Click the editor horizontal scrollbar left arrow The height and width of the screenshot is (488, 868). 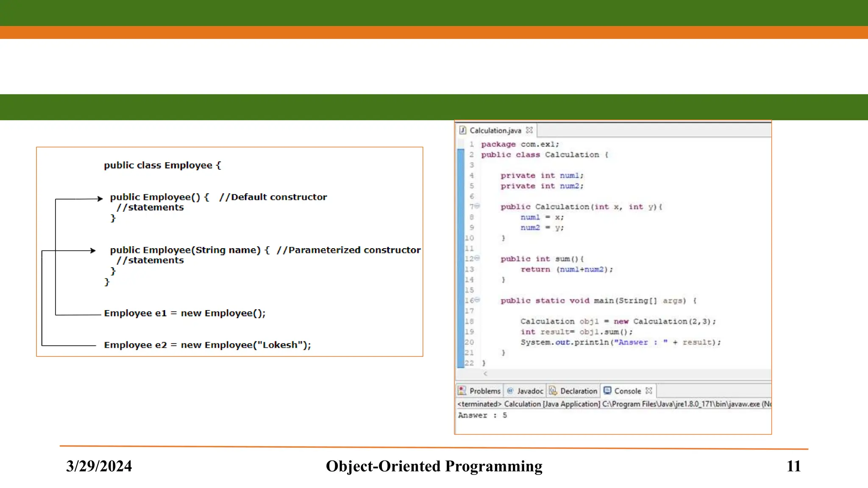(x=485, y=374)
